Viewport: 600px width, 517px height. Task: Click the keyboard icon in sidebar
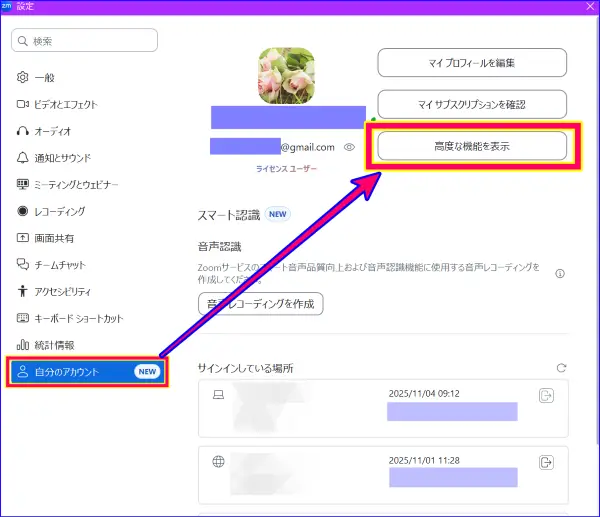tap(23, 318)
